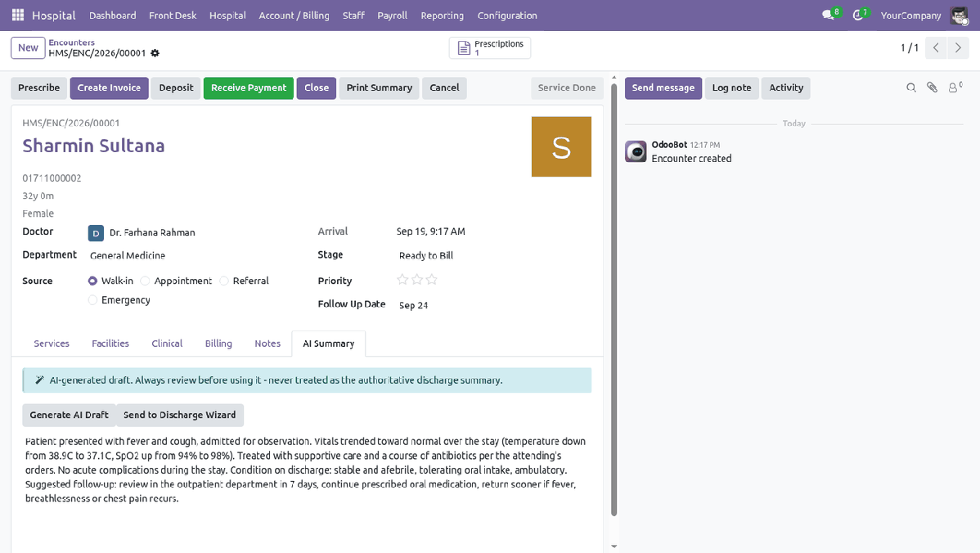
Task: Open the gear actions menu beside record name
Action: click(155, 53)
